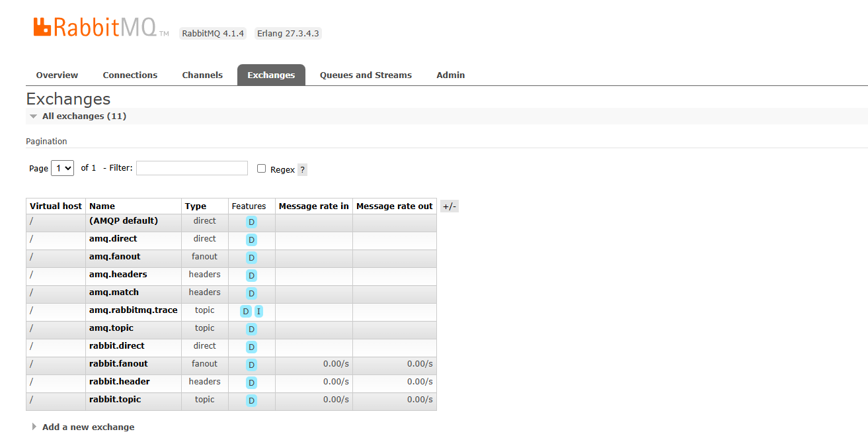Sort by Message rate in column
Viewport: 868px width, 440px height.
click(314, 206)
